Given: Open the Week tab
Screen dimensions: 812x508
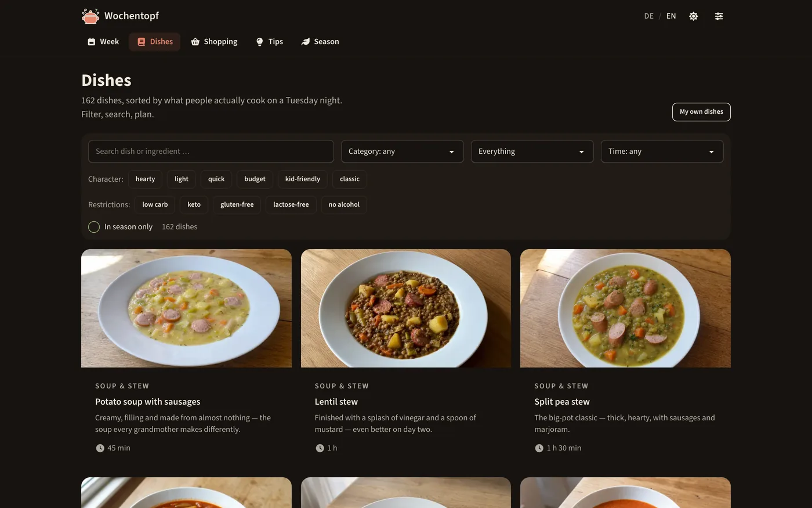Looking at the screenshot, I should (103, 42).
